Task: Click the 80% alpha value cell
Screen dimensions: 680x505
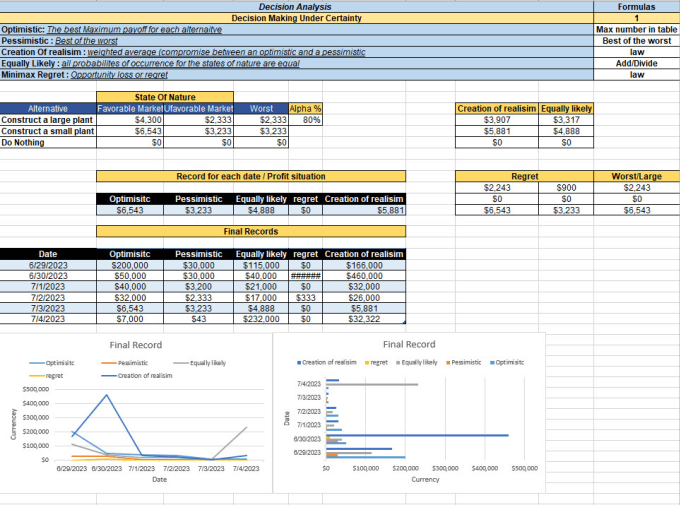Action: [305, 119]
